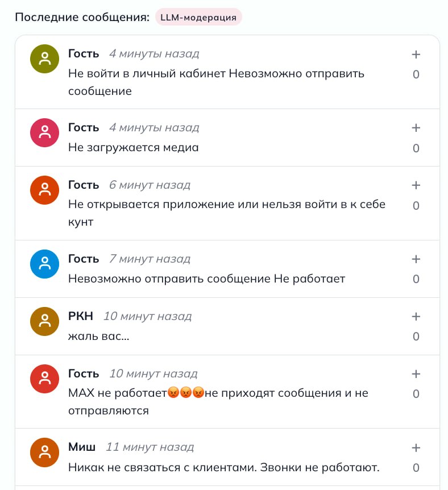Click the 'Последние сообщения:' heading
This screenshot has height=490, width=448.
[x=82, y=17]
